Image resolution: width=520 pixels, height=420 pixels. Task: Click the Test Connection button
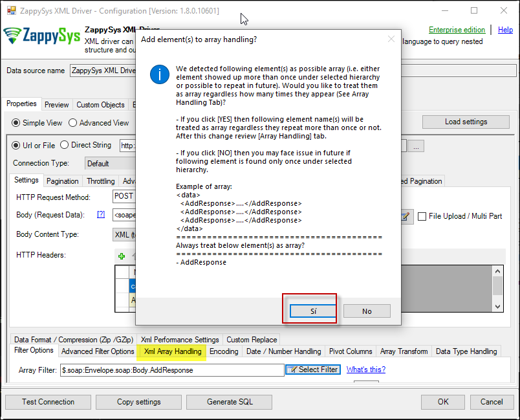(x=48, y=402)
